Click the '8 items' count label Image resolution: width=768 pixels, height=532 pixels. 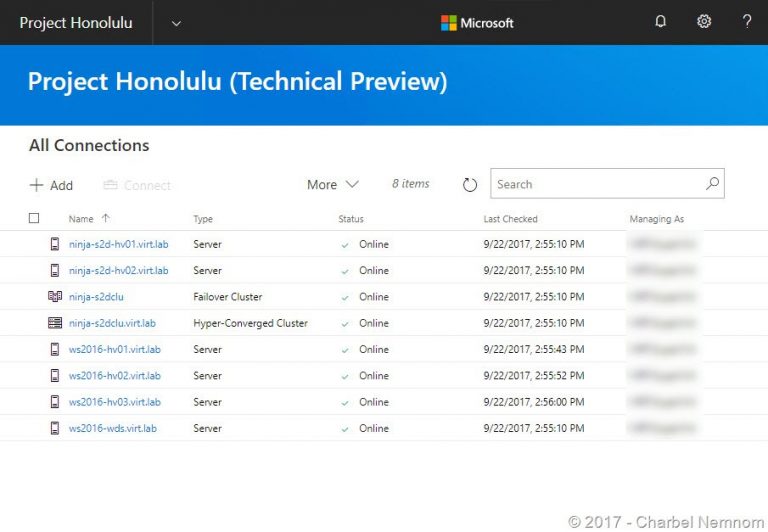pyautogui.click(x=410, y=184)
